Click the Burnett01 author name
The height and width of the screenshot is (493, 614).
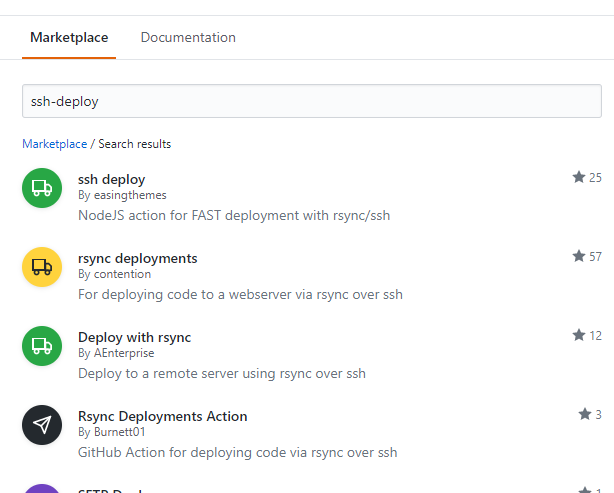click(x=121, y=432)
